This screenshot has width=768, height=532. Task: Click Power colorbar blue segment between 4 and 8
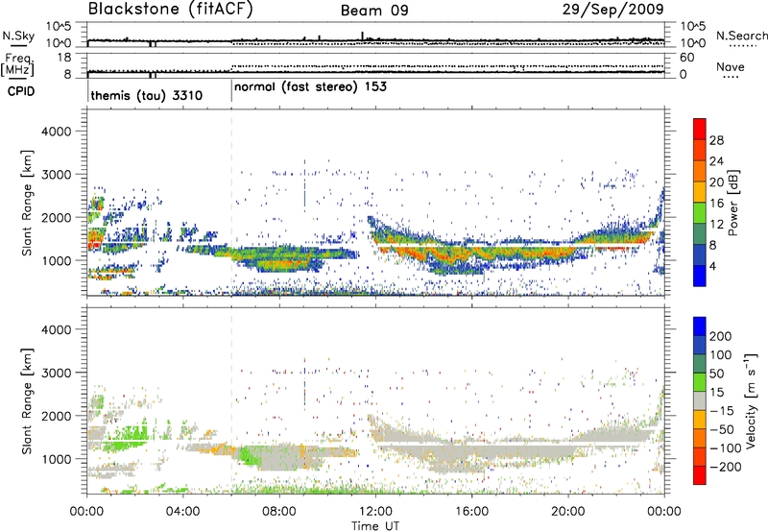coord(700,254)
